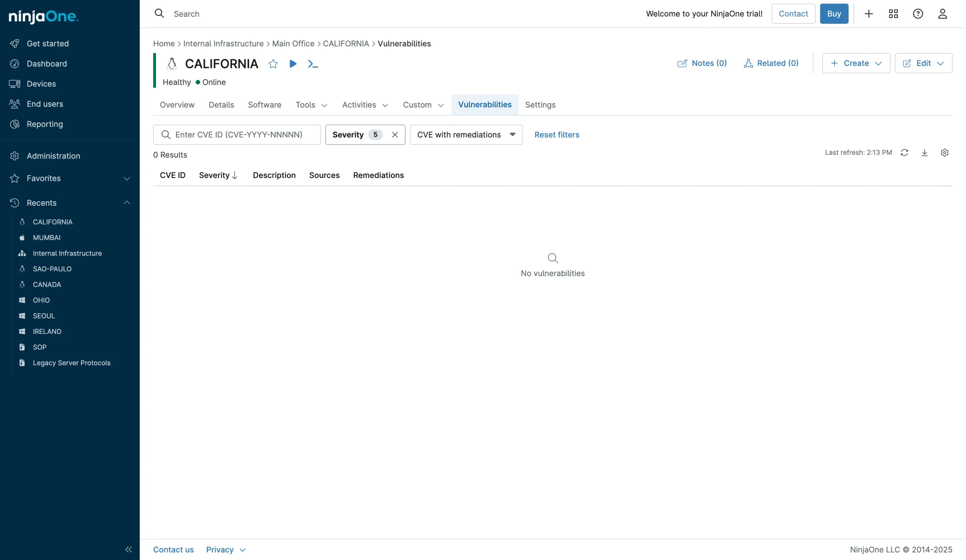Click the CVE ID column header
966x560 pixels.
point(172,175)
